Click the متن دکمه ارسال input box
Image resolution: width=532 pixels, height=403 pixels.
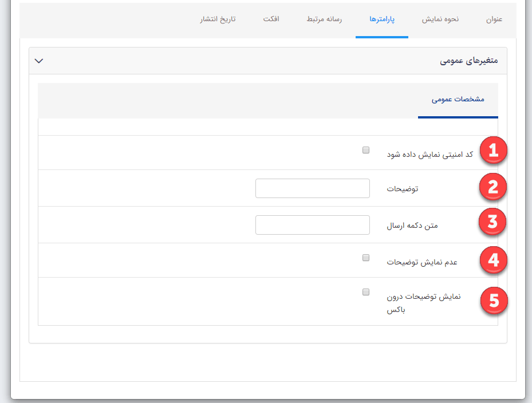tap(312, 224)
